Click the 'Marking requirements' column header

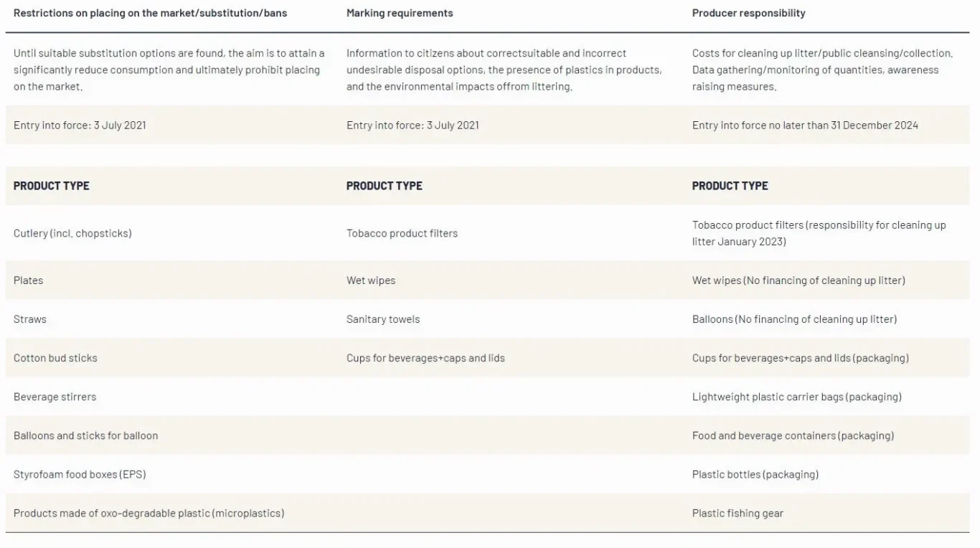[400, 13]
